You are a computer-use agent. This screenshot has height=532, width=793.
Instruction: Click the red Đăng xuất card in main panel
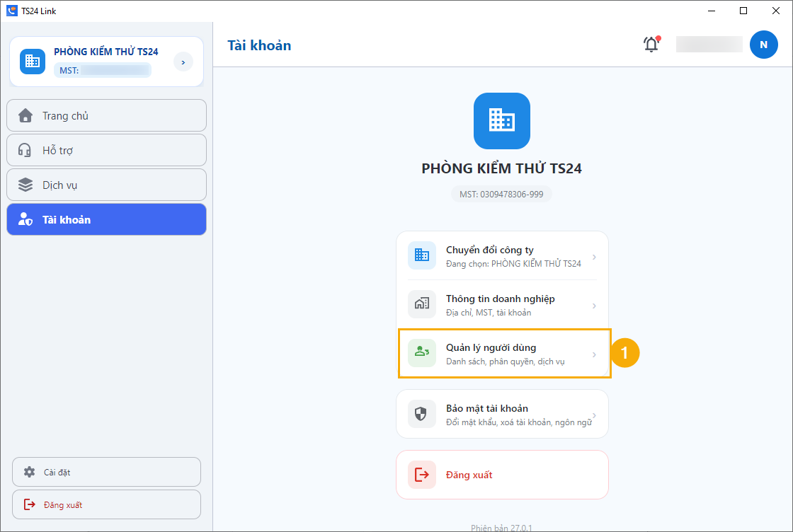(502, 475)
